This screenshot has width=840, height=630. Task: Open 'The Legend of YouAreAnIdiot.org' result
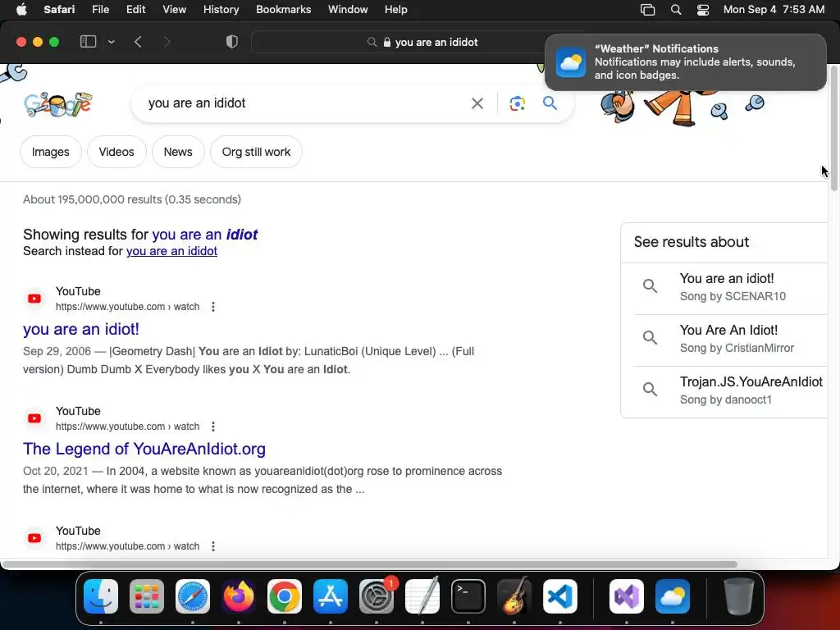[x=144, y=449]
